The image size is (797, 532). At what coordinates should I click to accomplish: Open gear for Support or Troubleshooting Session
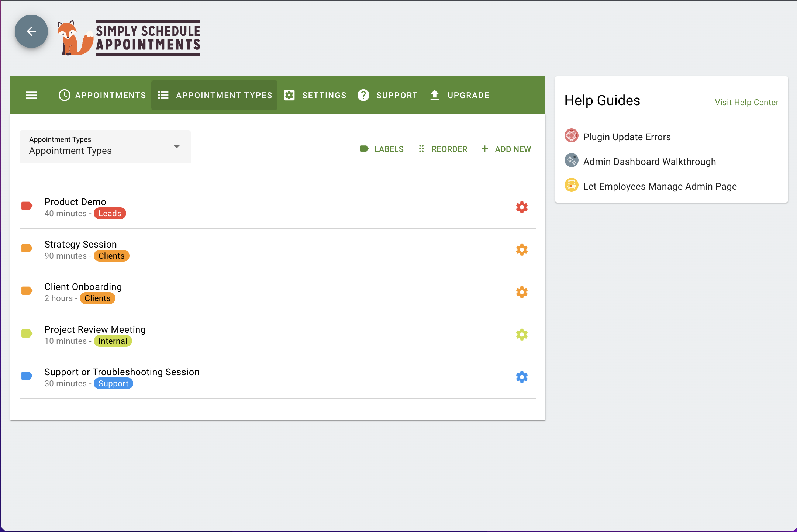click(x=522, y=377)
